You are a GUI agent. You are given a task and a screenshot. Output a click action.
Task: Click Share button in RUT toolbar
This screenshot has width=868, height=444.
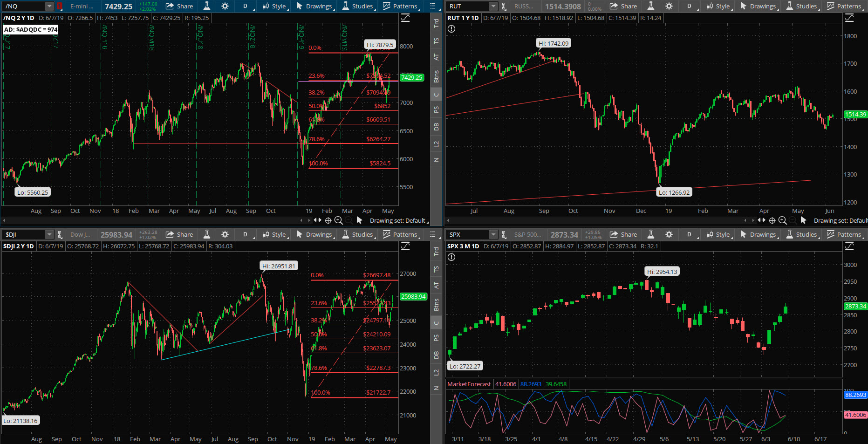point(623,6)
